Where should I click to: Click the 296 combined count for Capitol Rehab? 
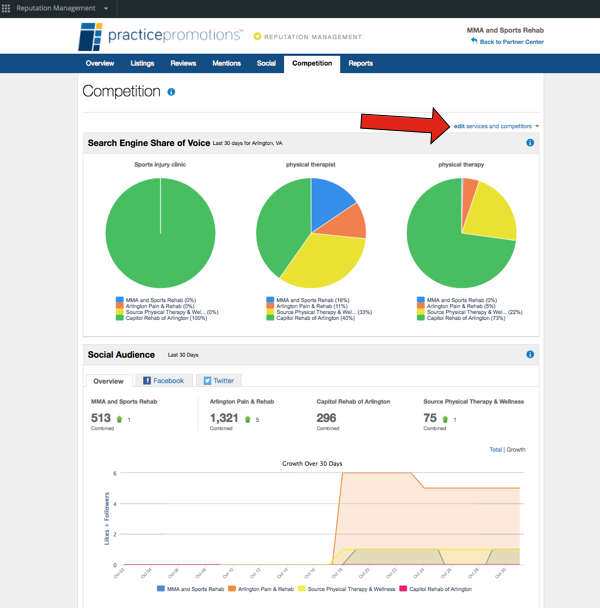click(326, 418)
